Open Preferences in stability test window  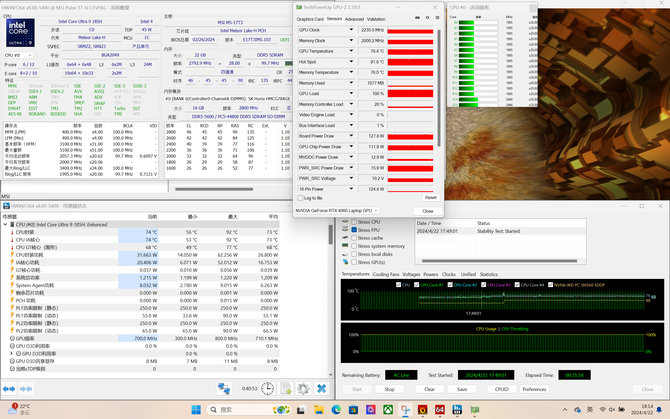click(534, 389)
